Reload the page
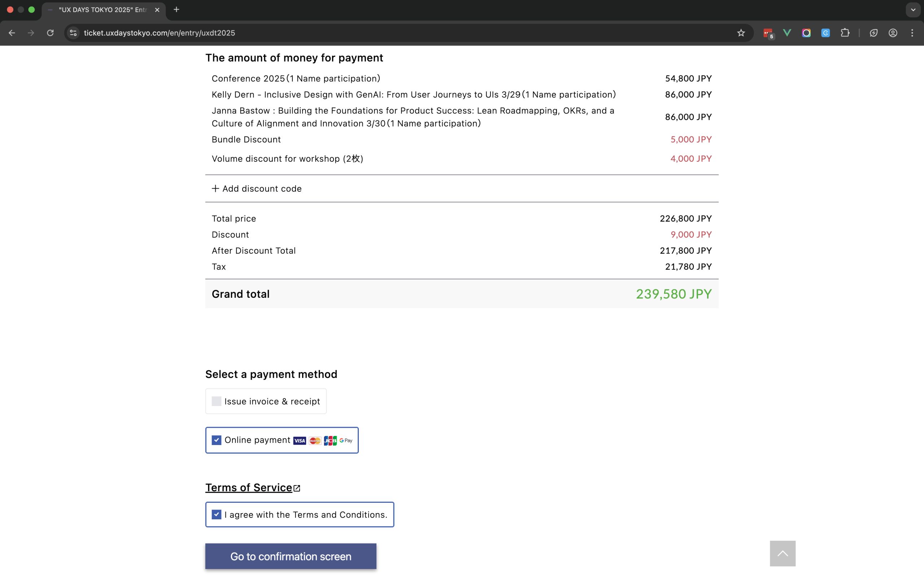 tap(50, 33)
